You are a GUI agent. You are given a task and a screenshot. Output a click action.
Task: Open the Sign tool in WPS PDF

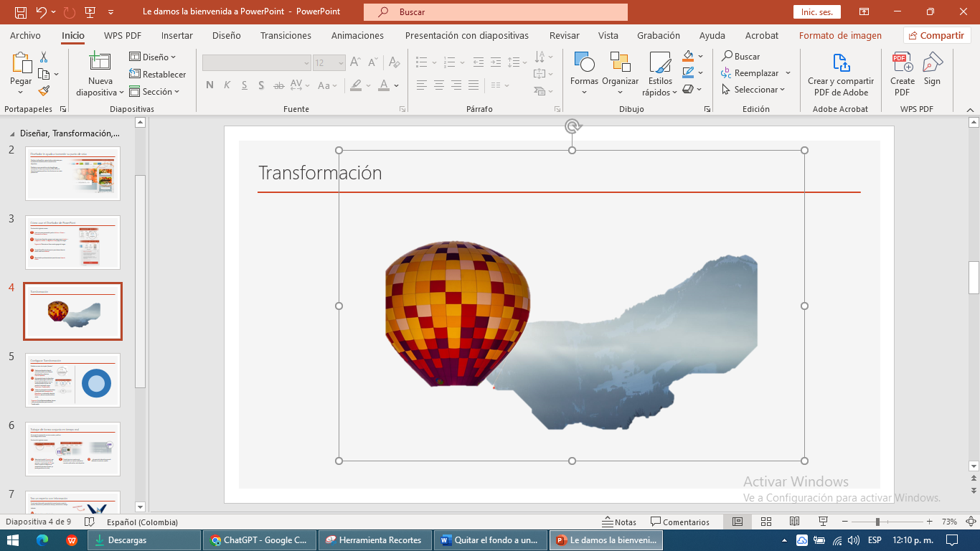[x=932, y=65]
